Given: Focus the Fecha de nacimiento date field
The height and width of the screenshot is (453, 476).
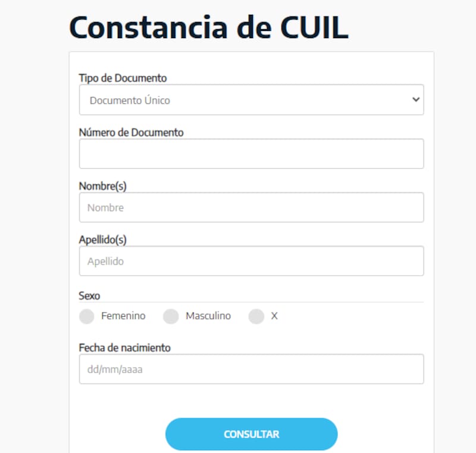Looking at the screenshot, I should tap(251, 369).
